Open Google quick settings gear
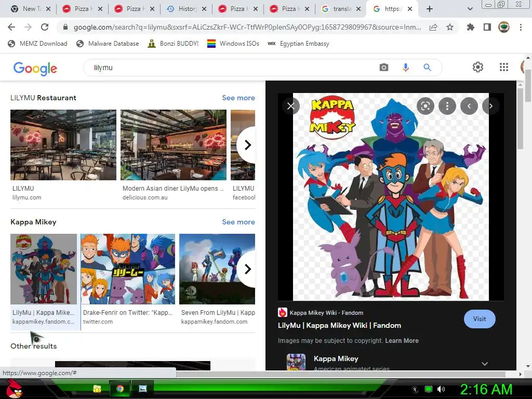Image resolution: width=532 pixels, height=399 pixels. pos(478,67)
